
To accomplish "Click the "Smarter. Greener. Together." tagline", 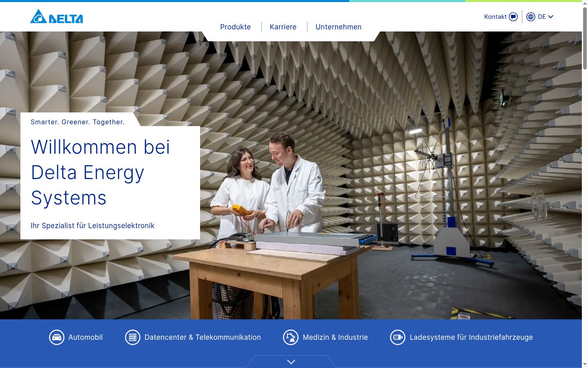I will pos(78,122).
